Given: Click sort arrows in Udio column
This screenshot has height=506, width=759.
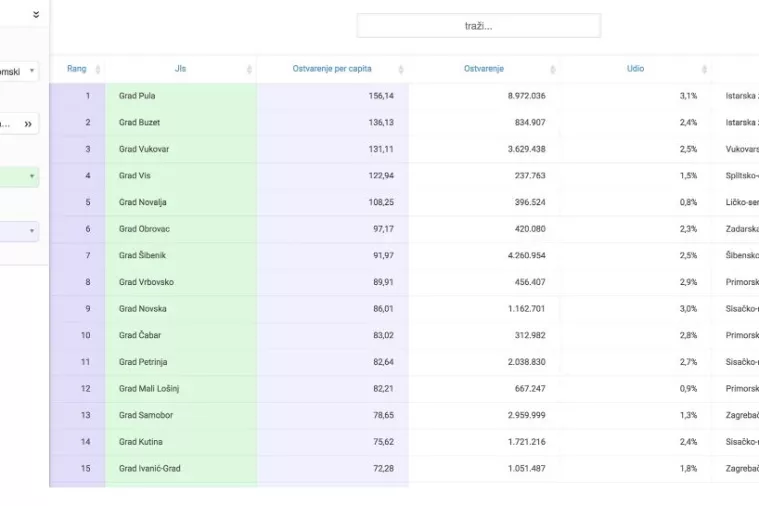Looking at the screenshot, I should [703, 69].
